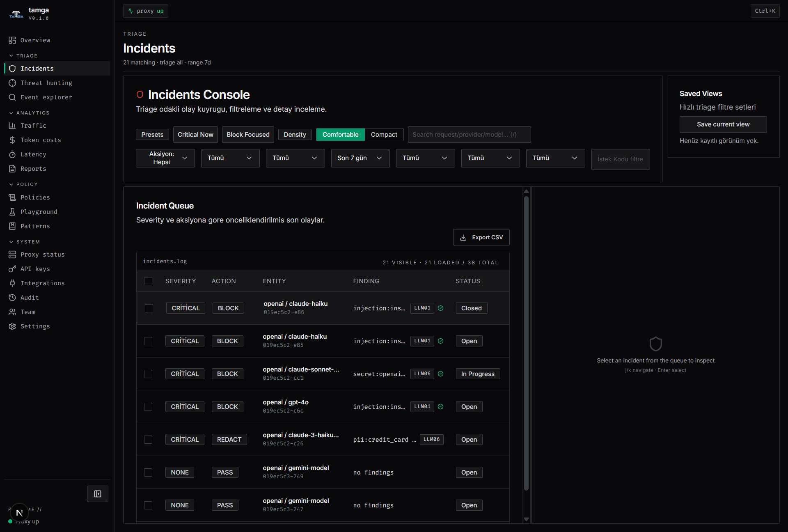Open the first Tümü filter dropdown
The image size is (788, 532).
coord(230,158)
